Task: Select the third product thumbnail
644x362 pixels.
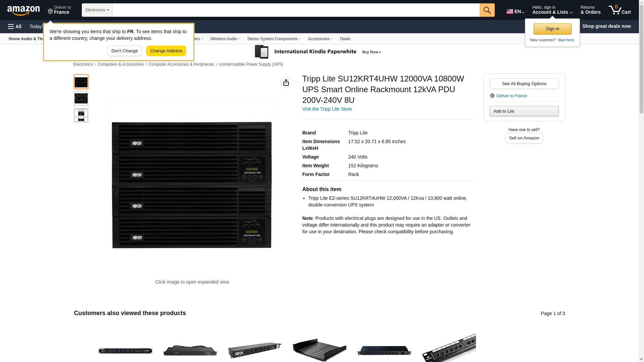Action: 81,115
